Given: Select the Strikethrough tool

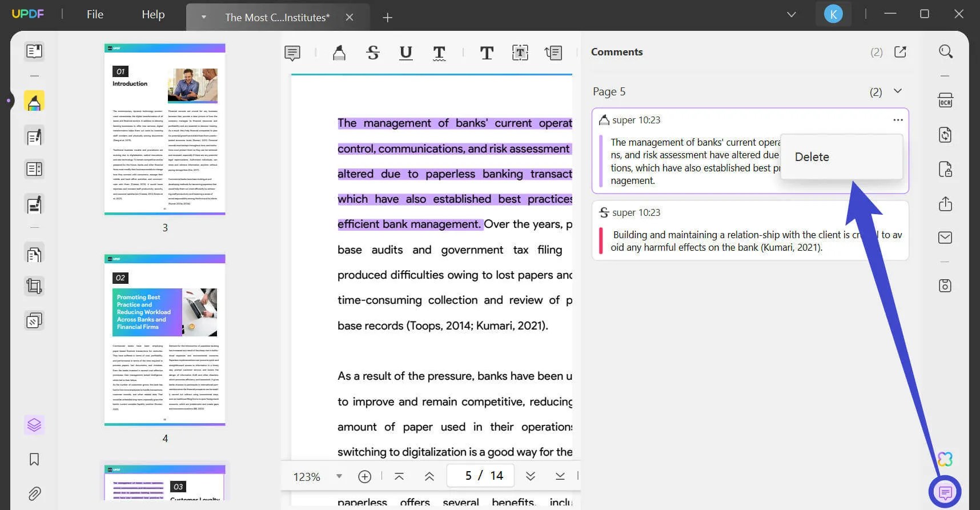Looking at the screenshot, I should tap(373, 53).
